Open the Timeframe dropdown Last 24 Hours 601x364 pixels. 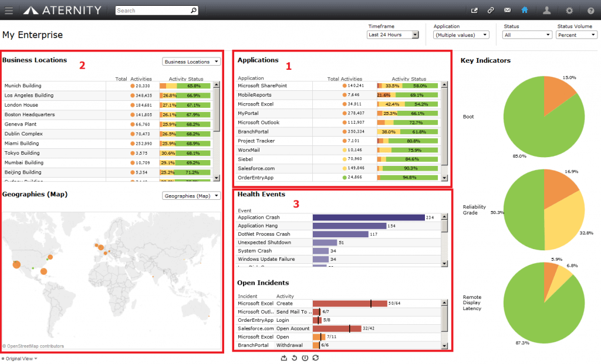pos(393,35)
